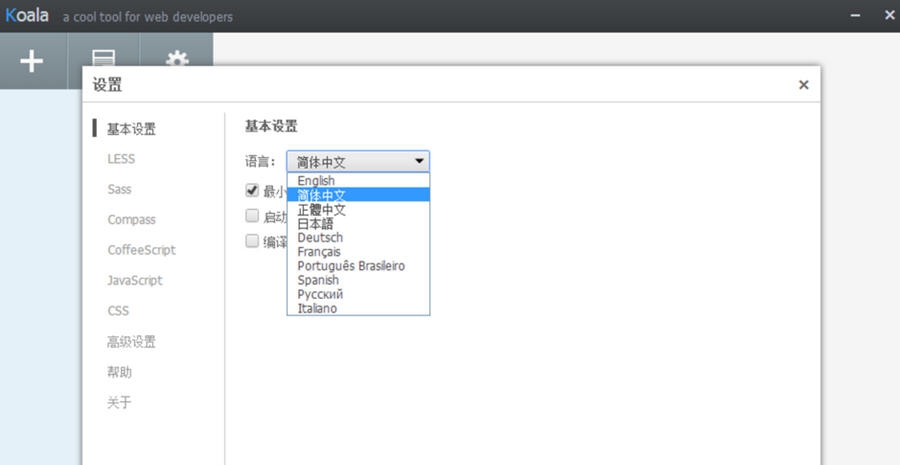Close the 设置 dialog with X
This screenshot has width=900, height=465.
tap(804, 85)
